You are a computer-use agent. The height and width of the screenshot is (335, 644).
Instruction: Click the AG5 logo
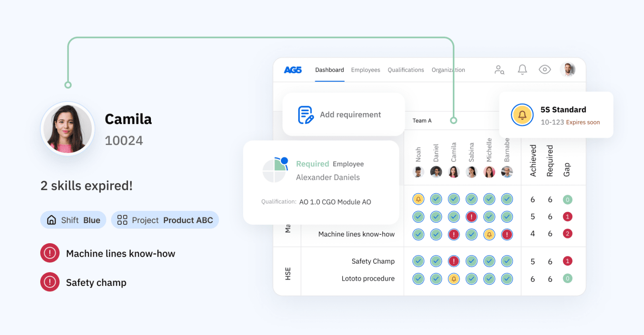pos(292,70)
